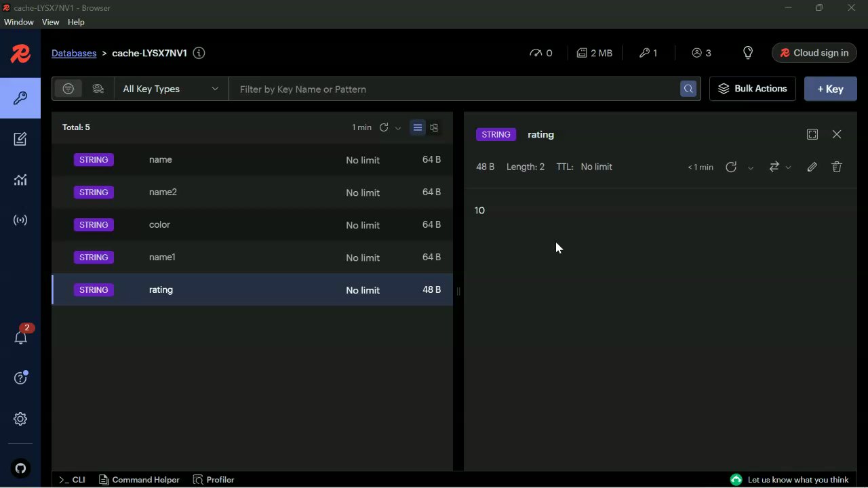The height and width of the screenshot is (488, 868).
Task: Delete the rating key with trash icon
Action: [x=837, y=167]
